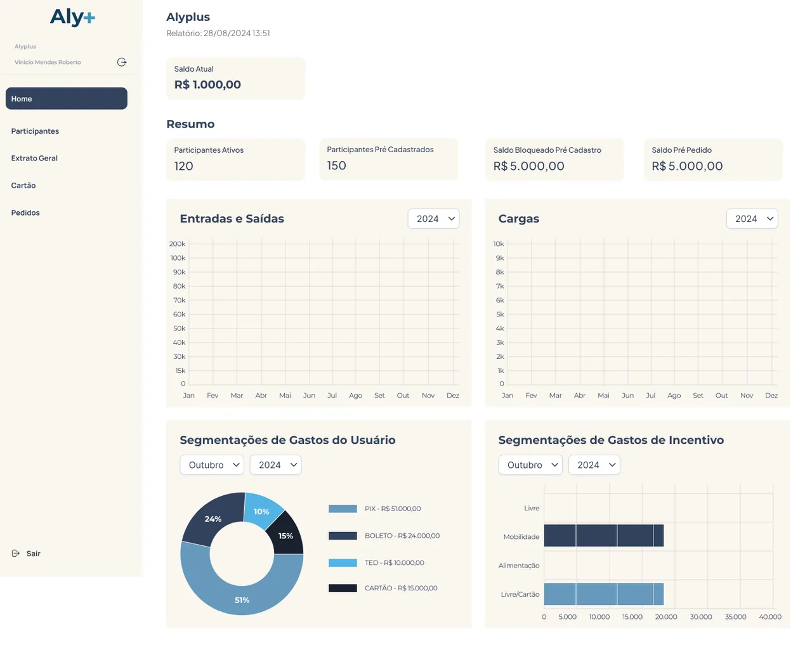Click the Livre/Cartão bar in the incentive chart
The width and height of the screenshot is (812, 662).
click(x=604, y=594)
